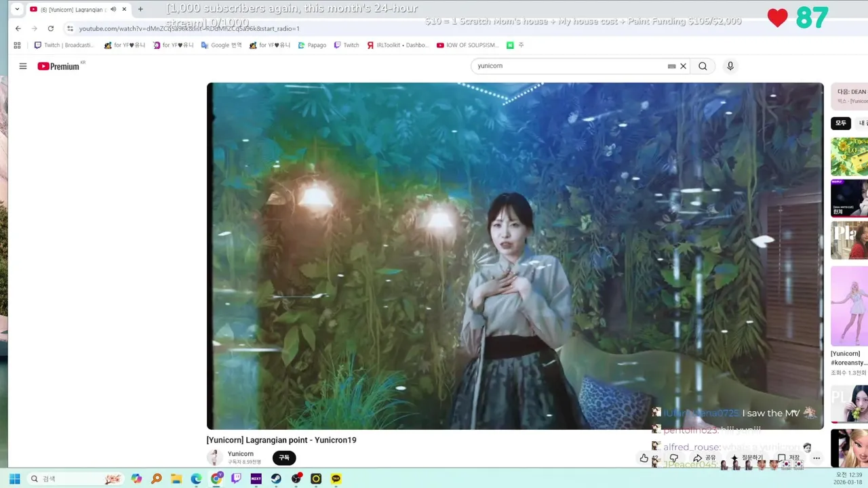868x488 pixels.
Task: Switch to Chrome on the taskbar
Action: [216, 479]
